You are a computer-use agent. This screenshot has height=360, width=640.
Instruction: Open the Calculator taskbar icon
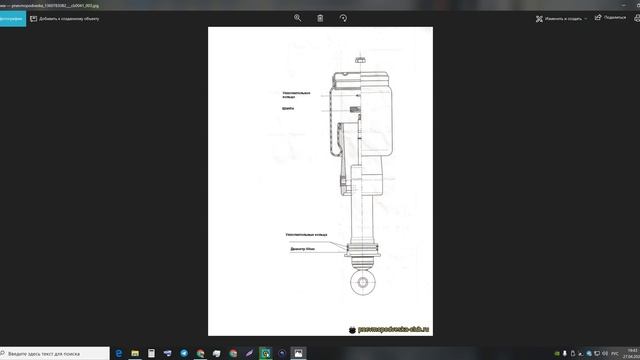(151, 353)
